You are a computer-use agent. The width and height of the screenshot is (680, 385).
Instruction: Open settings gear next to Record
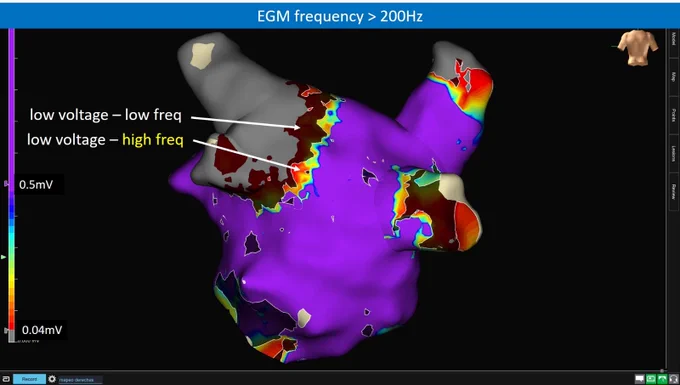pyautogui.click(x=52, y=379)
